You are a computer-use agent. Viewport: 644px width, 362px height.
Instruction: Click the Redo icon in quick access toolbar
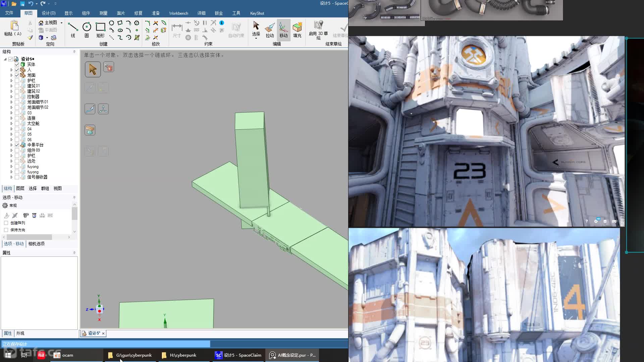click(x=43, y=4)
